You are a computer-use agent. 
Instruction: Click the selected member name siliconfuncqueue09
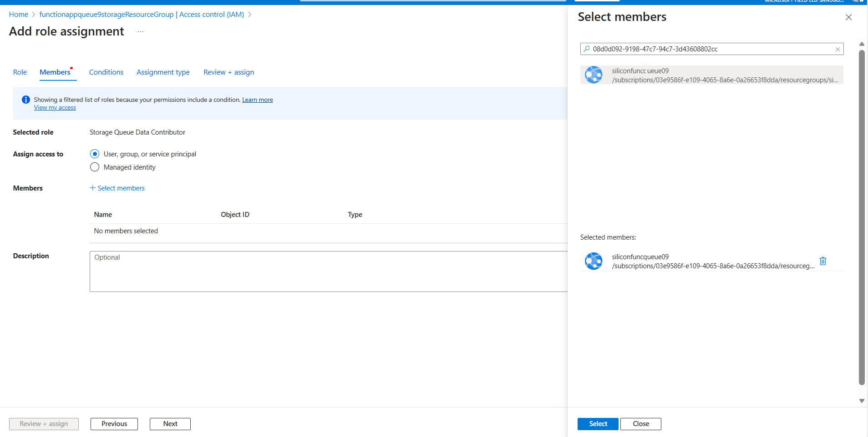tap(640, 257)
